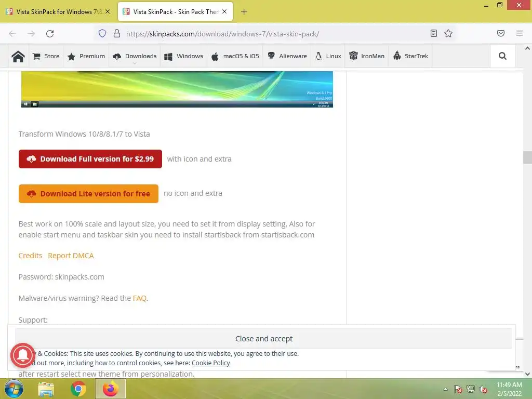Click the 'Password: skinpacks.com' text
532x399 pixels.
point(61,277)
